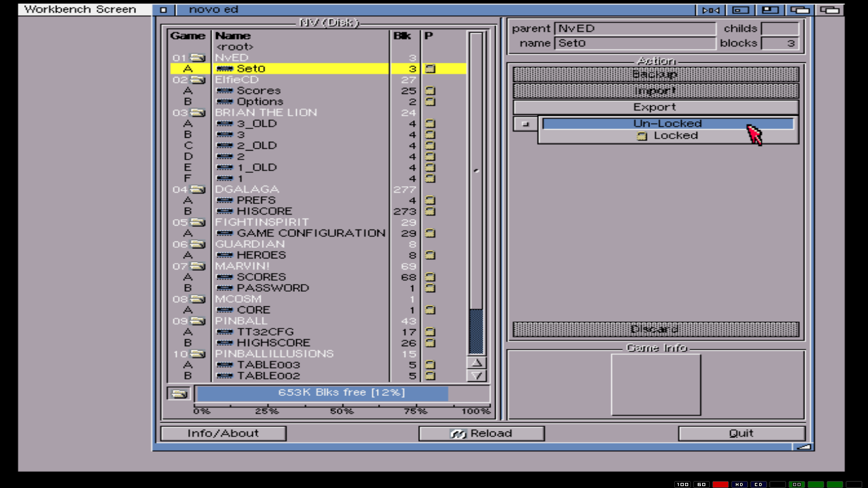Toggle lock icon on the PASSWORD row
868x488 pixels.
pos(430,288)
